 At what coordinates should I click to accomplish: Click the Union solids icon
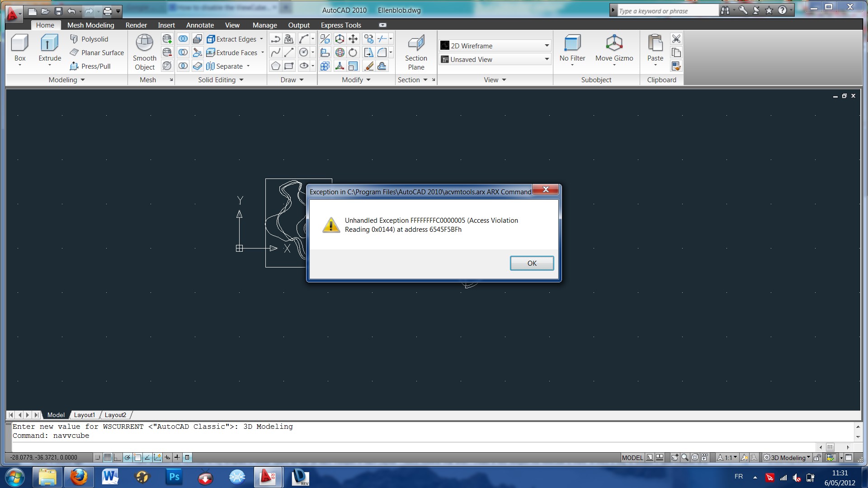pos(183,39)
